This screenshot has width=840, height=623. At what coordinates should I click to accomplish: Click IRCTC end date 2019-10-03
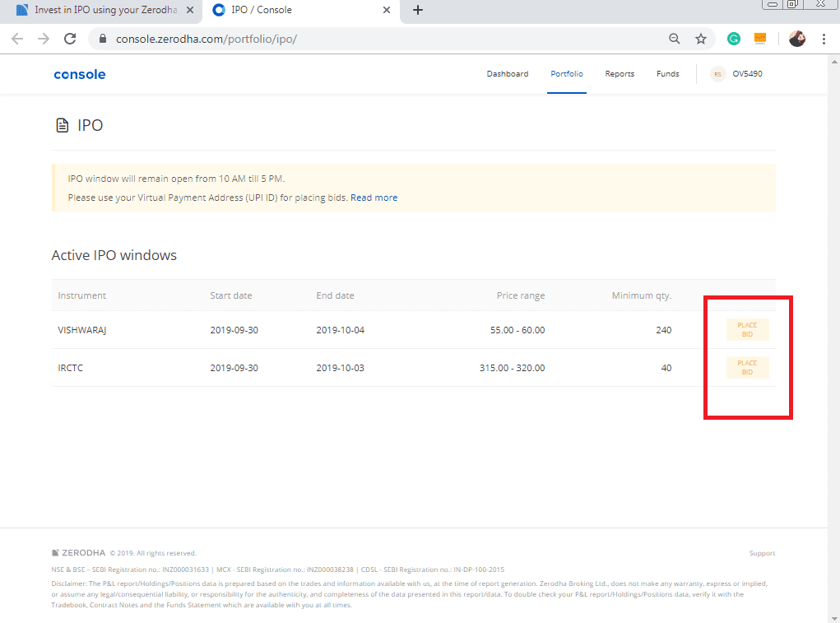[340, 368]
